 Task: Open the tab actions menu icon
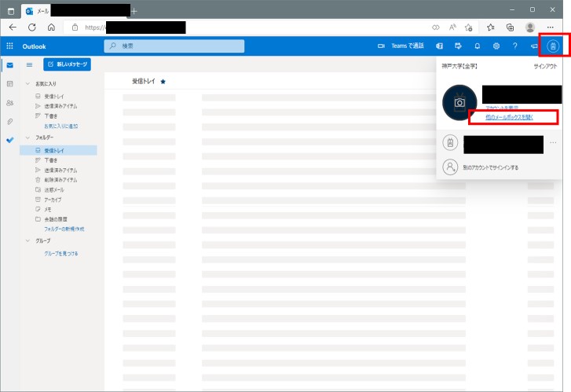coord(11,11)
